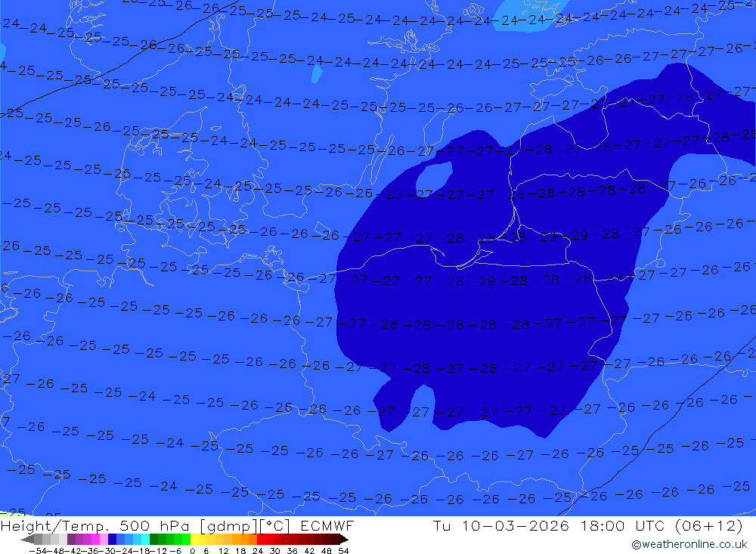Pick the dark green legend swatch at -12
Viewport: 756px width, 554px height.
point(153,539)
